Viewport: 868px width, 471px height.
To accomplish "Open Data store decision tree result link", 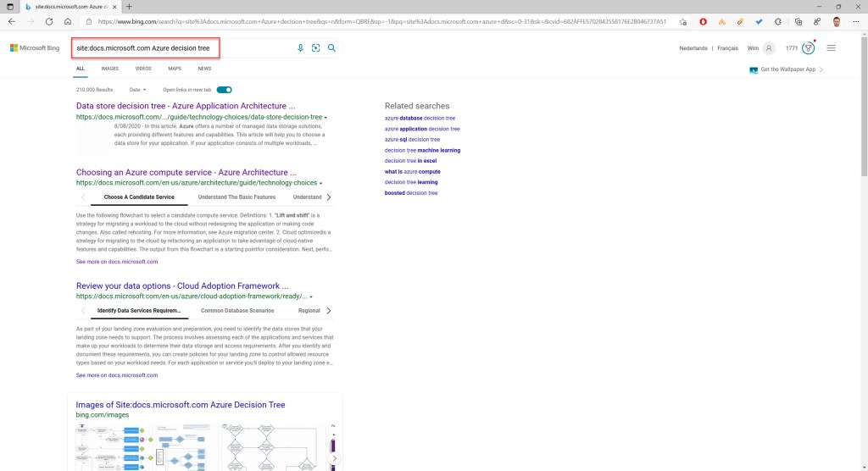I will pos(186,106).
